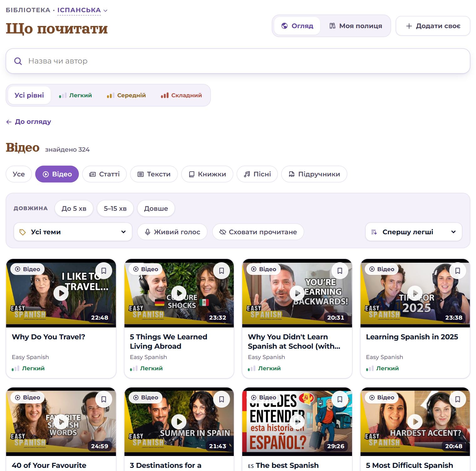Save "Why You Didn't Learn Spanish" bookmark icon
476x471 pixels.
click(x=340, y=271)
